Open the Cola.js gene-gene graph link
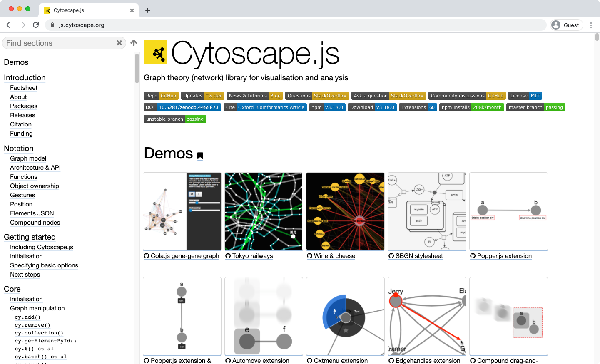Viewport: 600px width, 364px height. coord(185,256)
